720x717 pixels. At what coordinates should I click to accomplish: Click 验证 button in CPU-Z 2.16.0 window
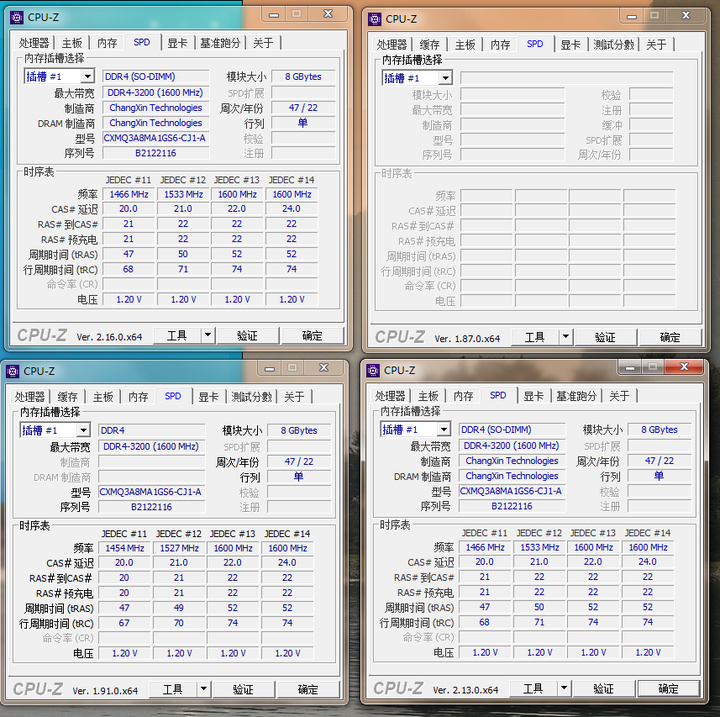pyautogui.click(x=247, y=335)
